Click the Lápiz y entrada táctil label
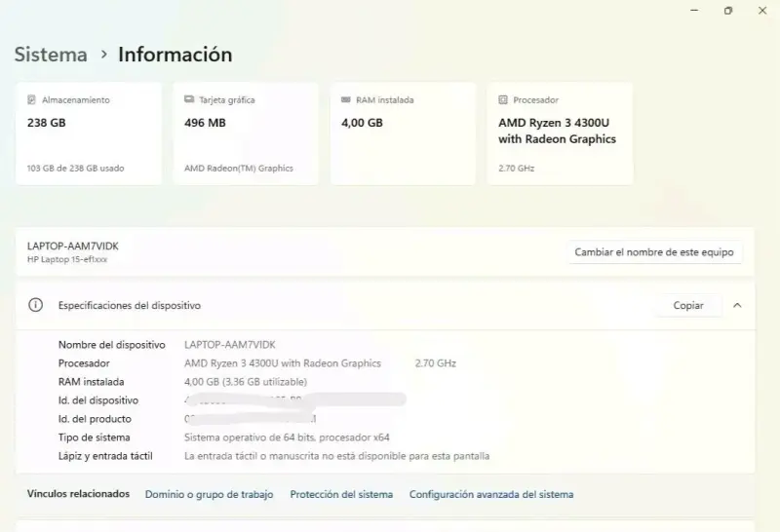This screenshot has height=532, width=780. point(105,455)
